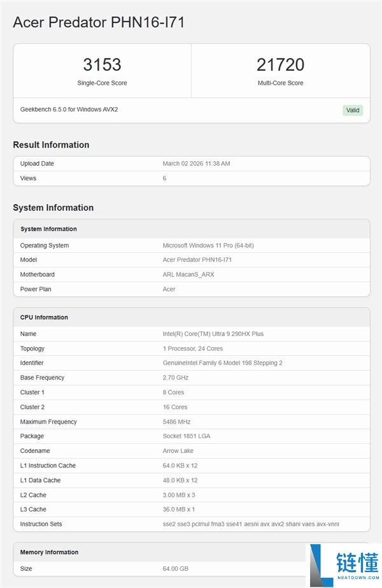Click the Model row label

tap(29, 260)
